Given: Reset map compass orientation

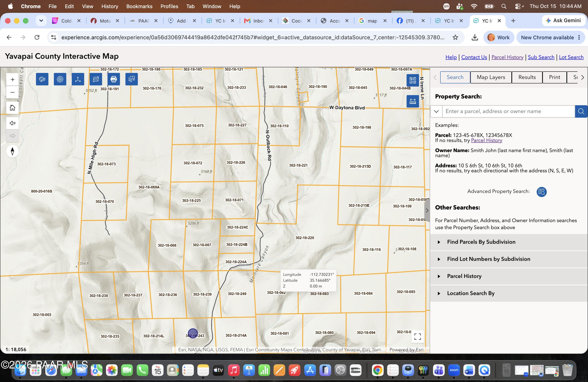Looking at the screenshot, I should pyautogui.click(x=12, y=151).
